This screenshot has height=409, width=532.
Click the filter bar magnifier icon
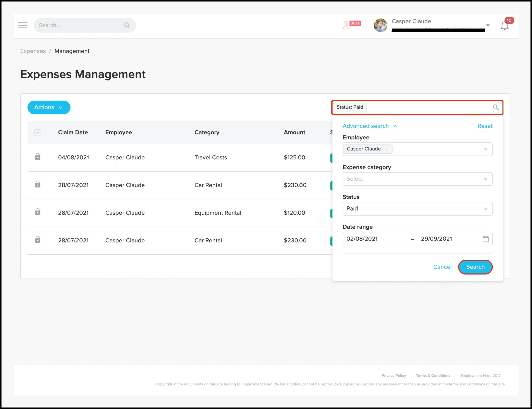(x=495, y=107)
